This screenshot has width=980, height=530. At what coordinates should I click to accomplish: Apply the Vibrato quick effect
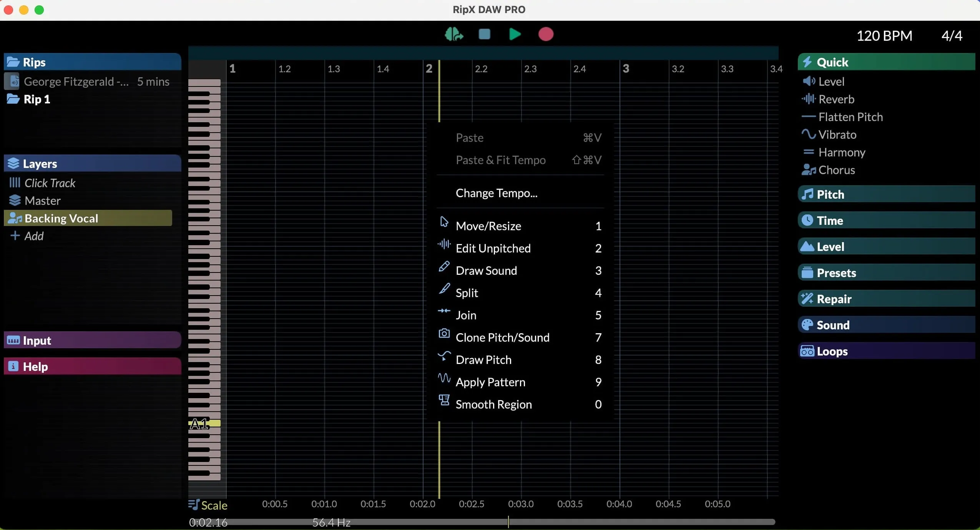837,135
